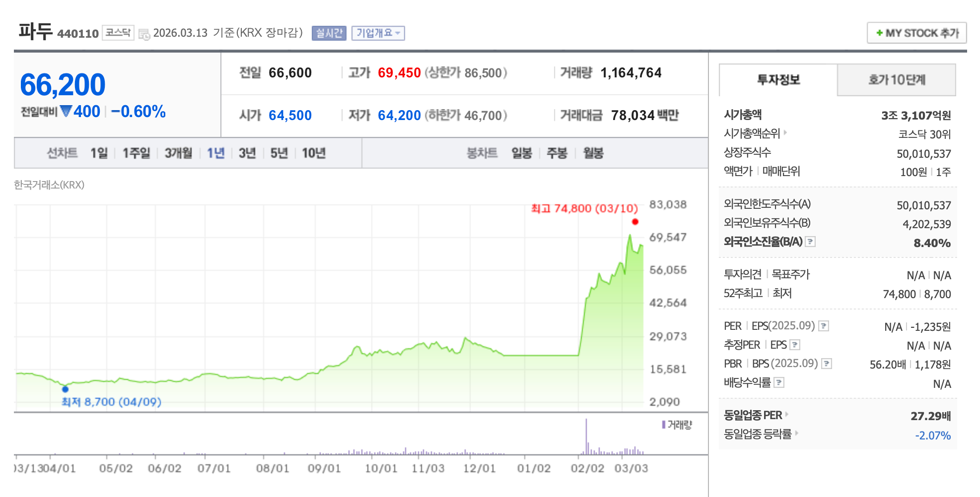The height and width of the screenshot is (497, 980).
Task: Click the 상장주식수 value 50,010,537
Action: tap(923, 154)
